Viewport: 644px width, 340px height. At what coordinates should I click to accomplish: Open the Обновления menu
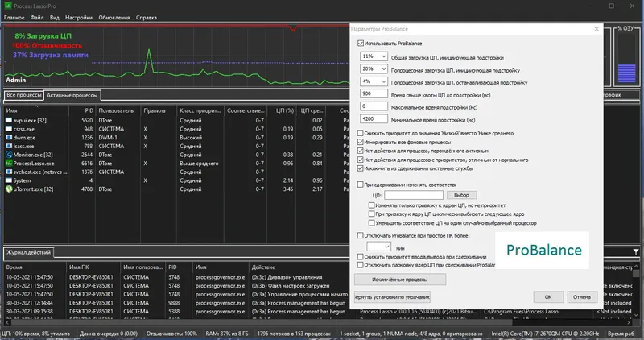(114, 18)
